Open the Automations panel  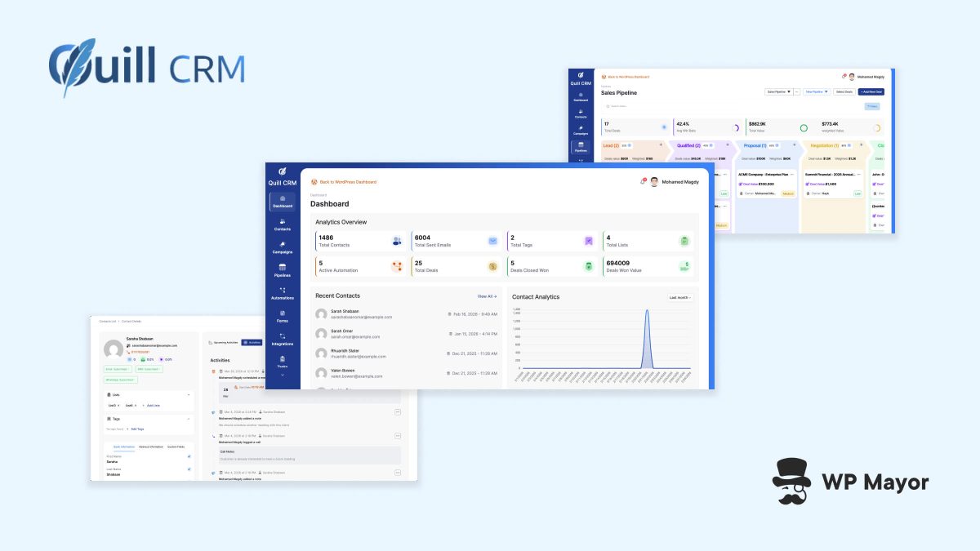click(x=282, y=293)
